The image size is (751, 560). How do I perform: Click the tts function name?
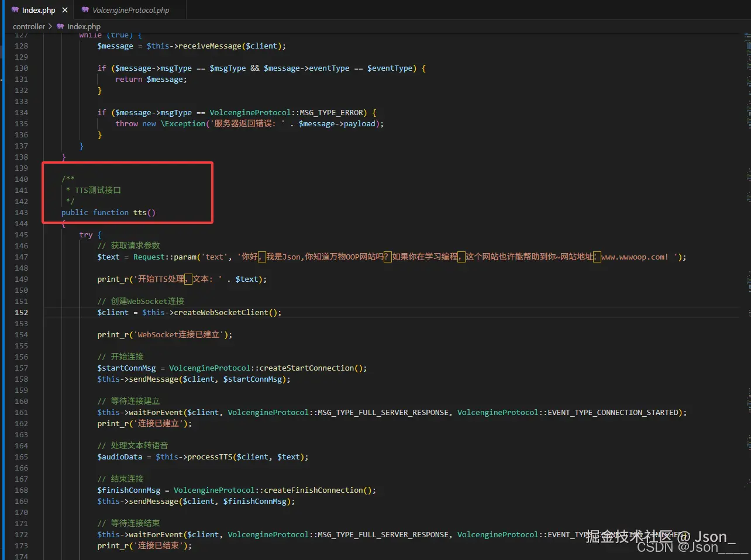140,212
